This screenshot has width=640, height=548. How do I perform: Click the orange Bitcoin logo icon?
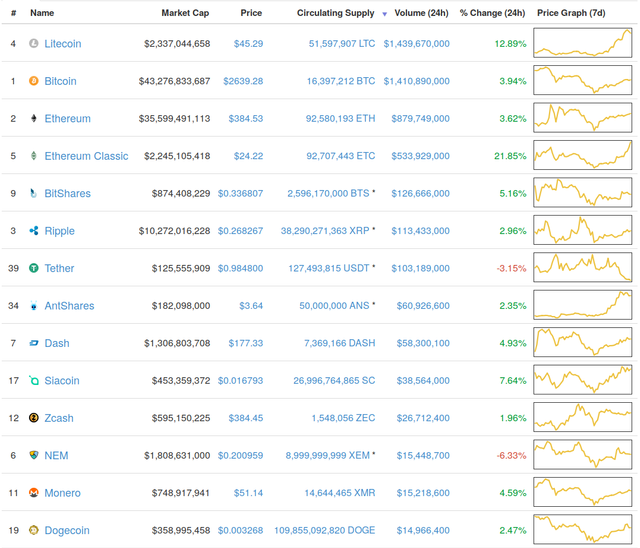pos(34,81)
